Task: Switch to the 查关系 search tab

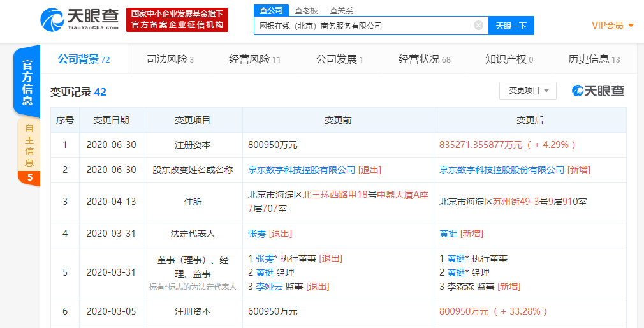Action: point(341,11)
